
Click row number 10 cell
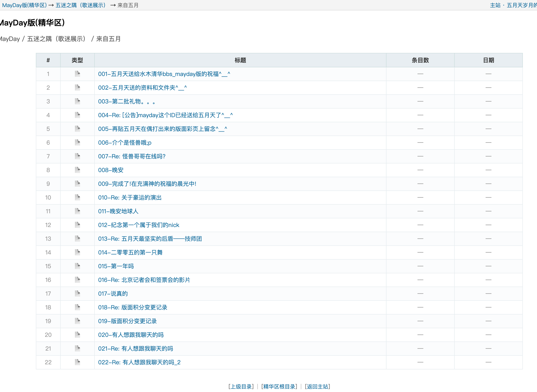point(48,198)
